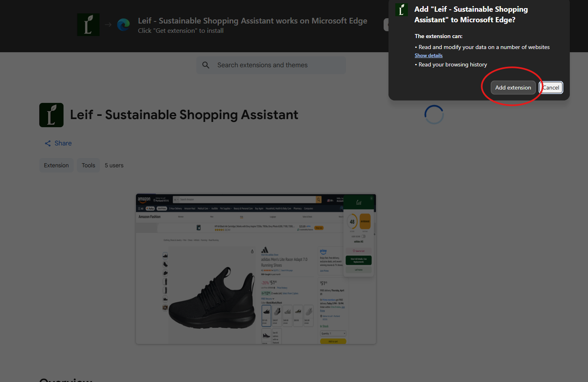Click the Leif extension logo beside title
The width and height of the screenshot is (588, 382).
(x=51, y=115)
